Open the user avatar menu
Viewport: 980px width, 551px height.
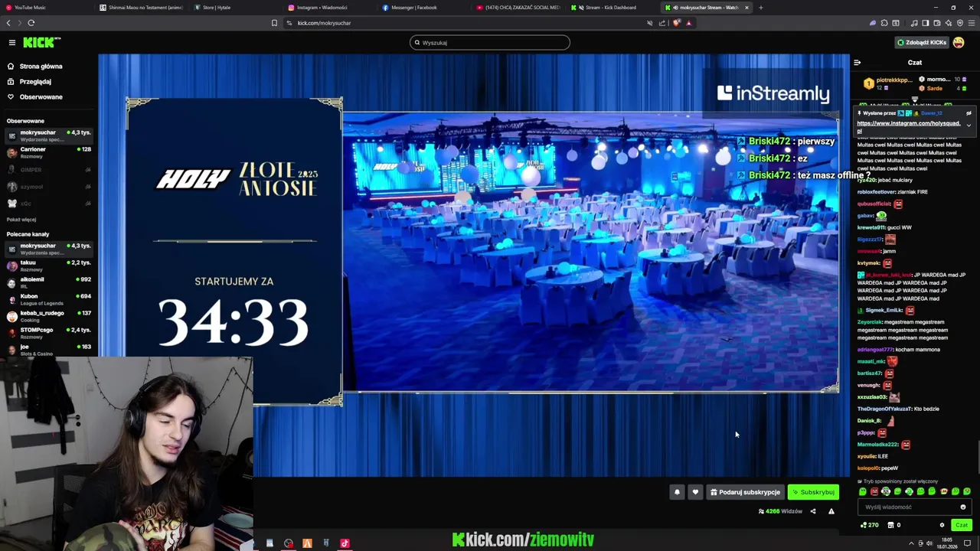(x=959, y=43)
